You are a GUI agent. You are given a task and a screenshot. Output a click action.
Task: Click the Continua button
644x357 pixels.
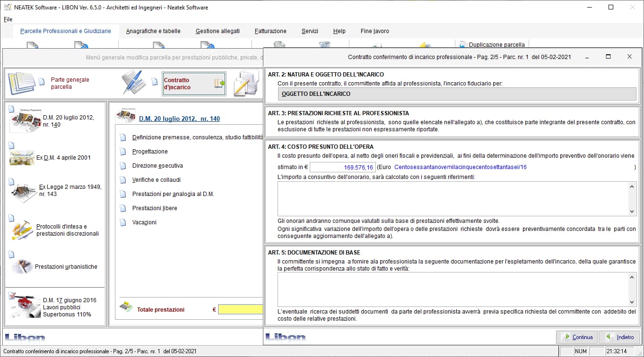tap(576, 337)
